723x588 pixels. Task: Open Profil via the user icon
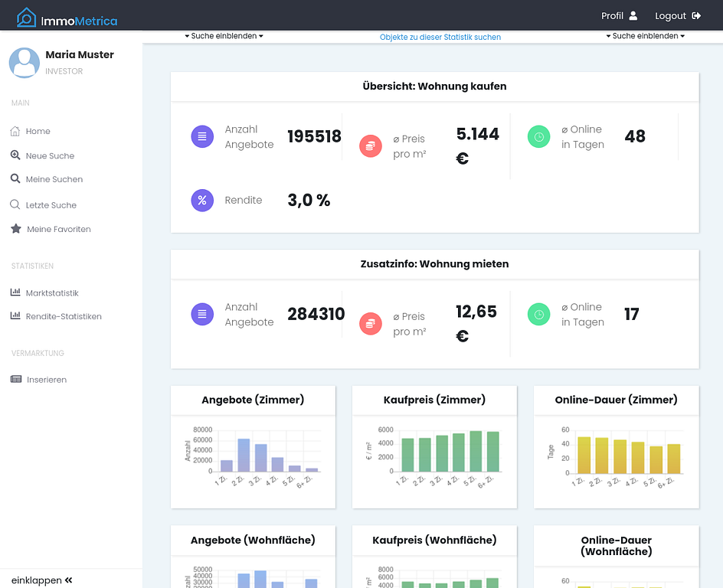click(x=633, y=16)
